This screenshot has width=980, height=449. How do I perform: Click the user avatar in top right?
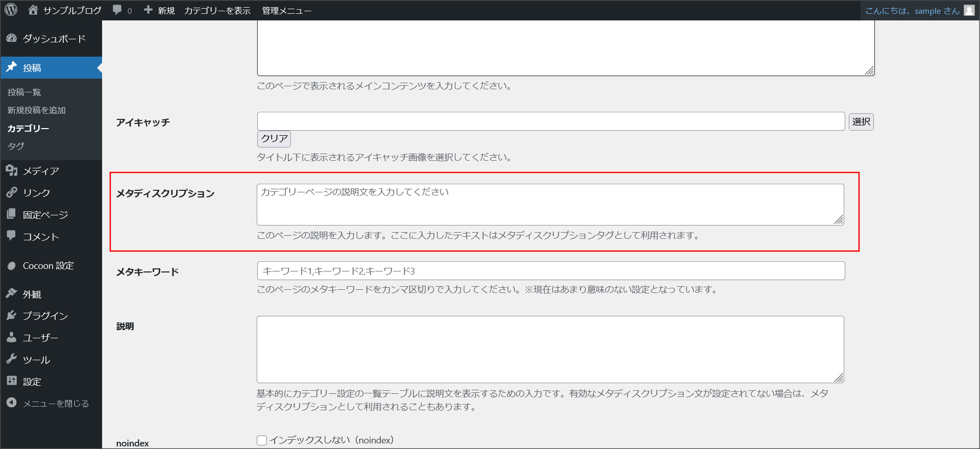pyautogui.click(x=969, y=11)
